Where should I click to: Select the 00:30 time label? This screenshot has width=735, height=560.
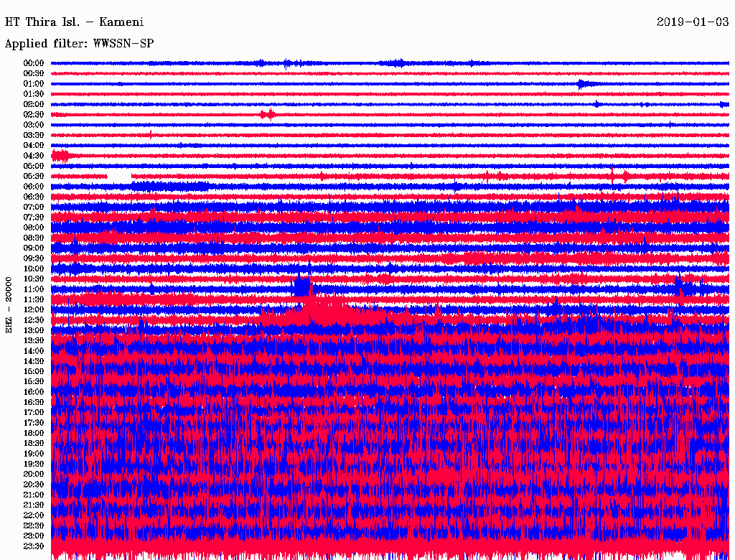coord(34,74)
